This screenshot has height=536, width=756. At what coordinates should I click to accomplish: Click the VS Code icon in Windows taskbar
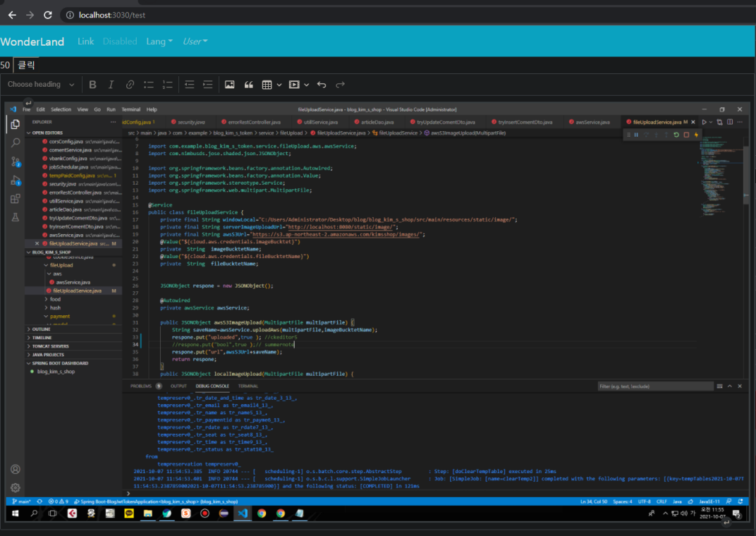pos(243,514)
